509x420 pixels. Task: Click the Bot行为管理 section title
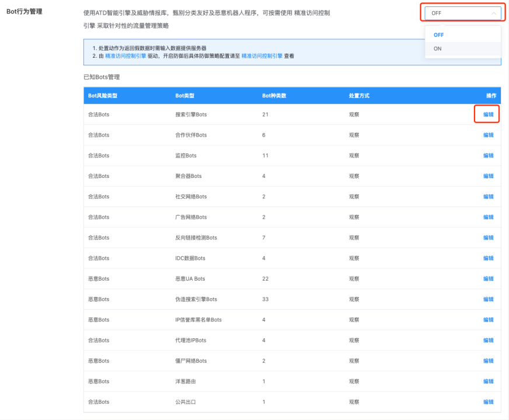click(25, 11)
